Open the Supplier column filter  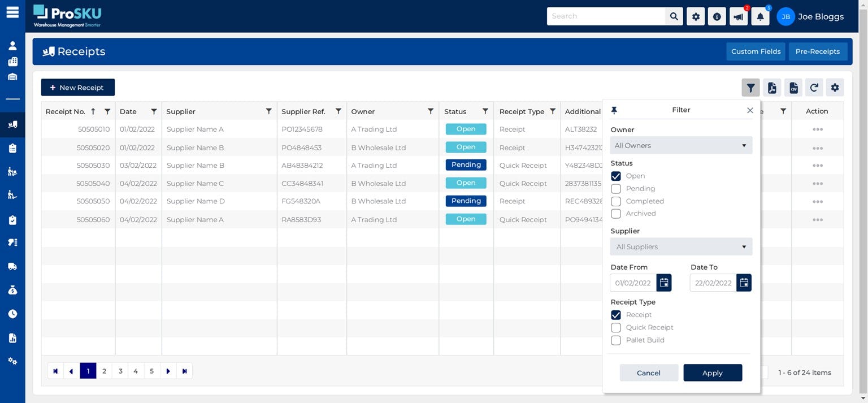point(268,111)
